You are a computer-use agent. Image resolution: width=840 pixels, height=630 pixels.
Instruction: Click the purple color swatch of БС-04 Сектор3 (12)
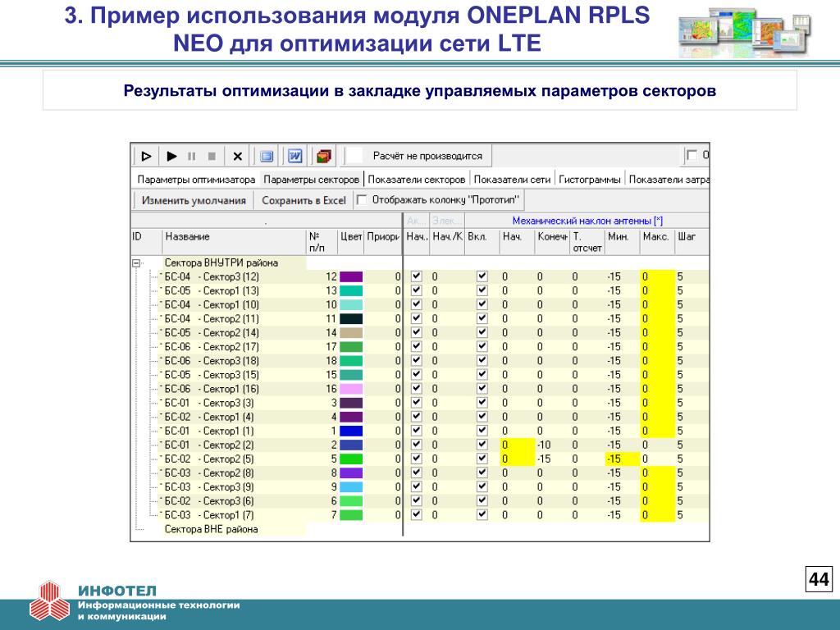[351, 277]
